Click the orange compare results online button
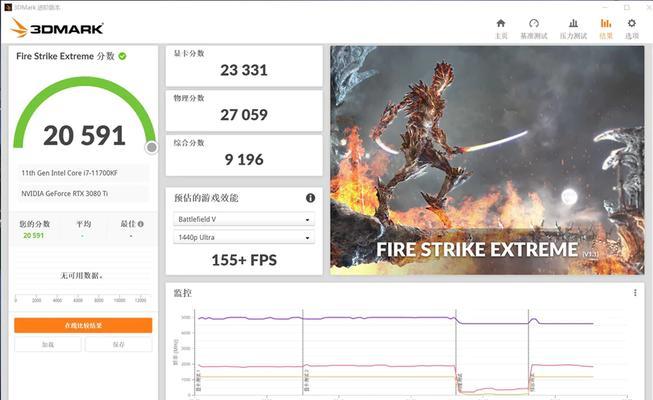This screenshot has height=400, width=653. 83,325
